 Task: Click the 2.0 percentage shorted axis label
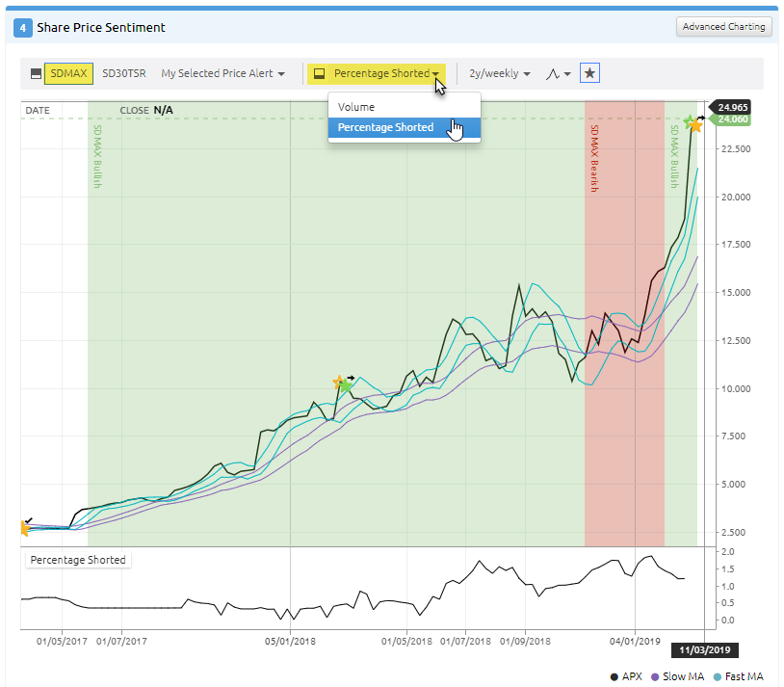pos(727,552)
